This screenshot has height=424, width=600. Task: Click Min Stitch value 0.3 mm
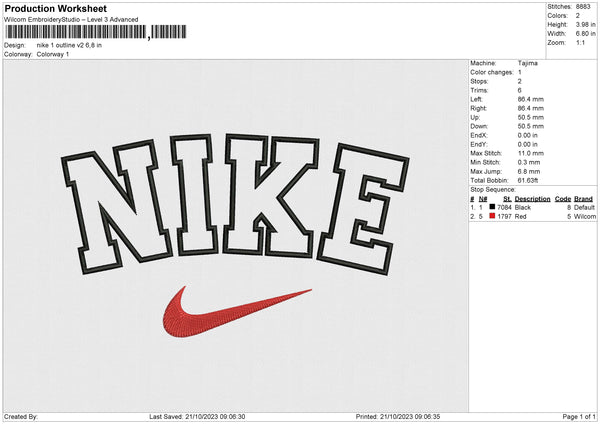click(x=529, y=162)
